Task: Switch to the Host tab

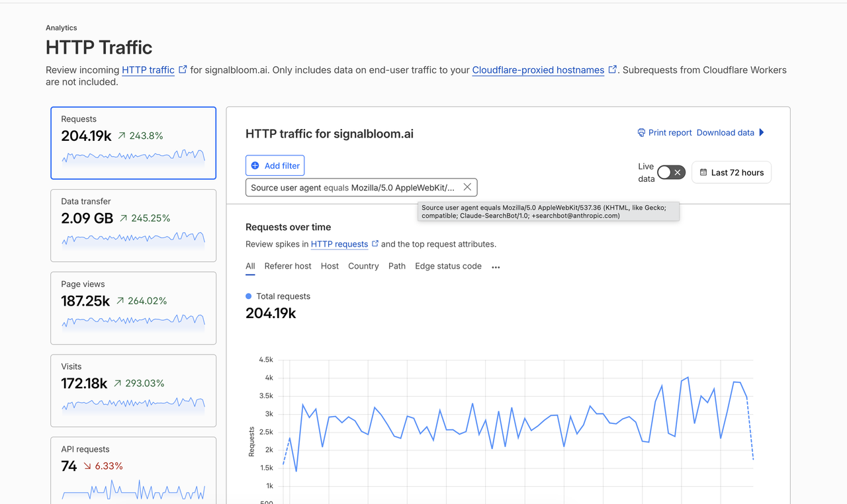Action: 330,266
